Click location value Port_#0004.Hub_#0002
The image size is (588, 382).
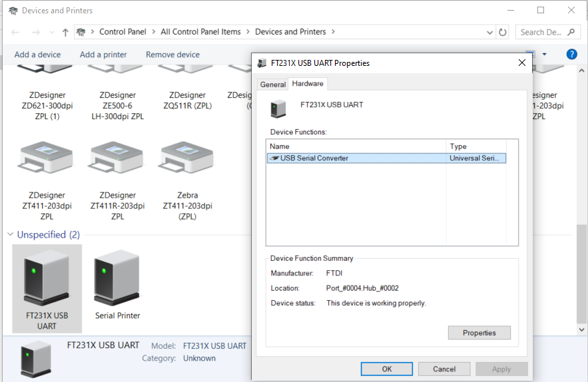pos(362,288)
